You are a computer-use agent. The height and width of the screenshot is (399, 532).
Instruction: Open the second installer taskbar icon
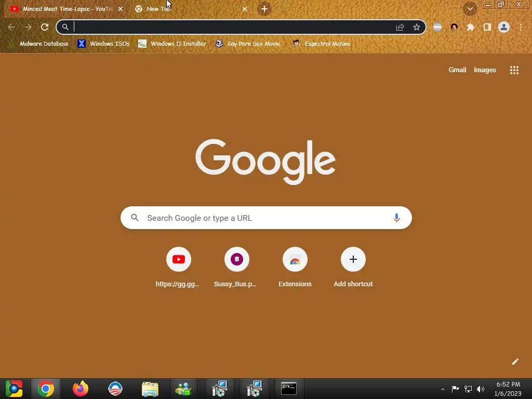tap(255, 389)
